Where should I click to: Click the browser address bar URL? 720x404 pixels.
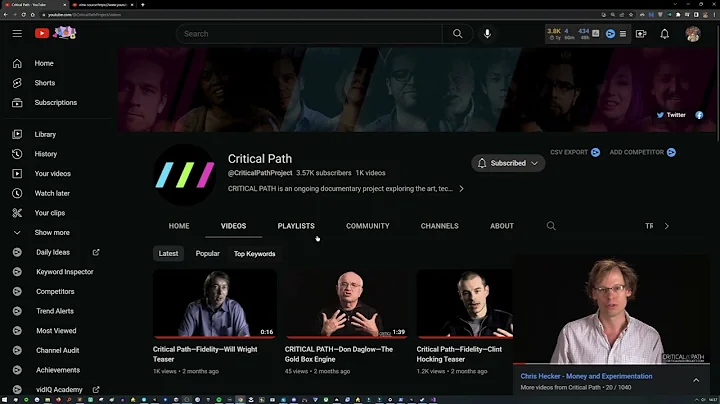click(84, 15)
